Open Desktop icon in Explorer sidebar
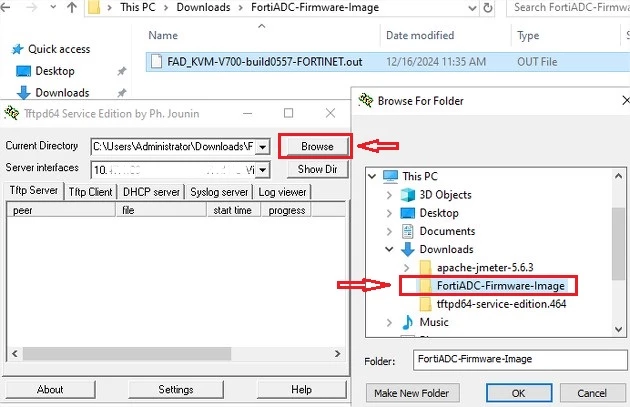 (x=23, y=71)
